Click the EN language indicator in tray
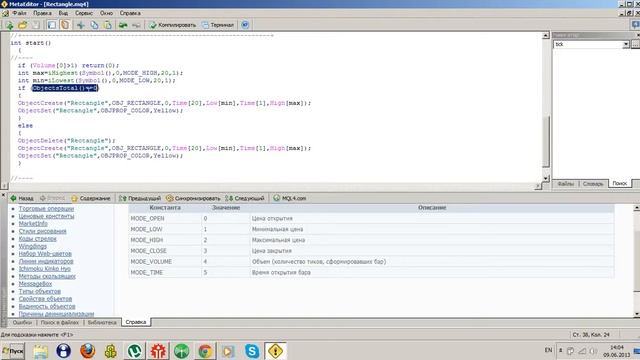Image resolution: width=640 pixels, height=360 pixels. click(549, 350)
